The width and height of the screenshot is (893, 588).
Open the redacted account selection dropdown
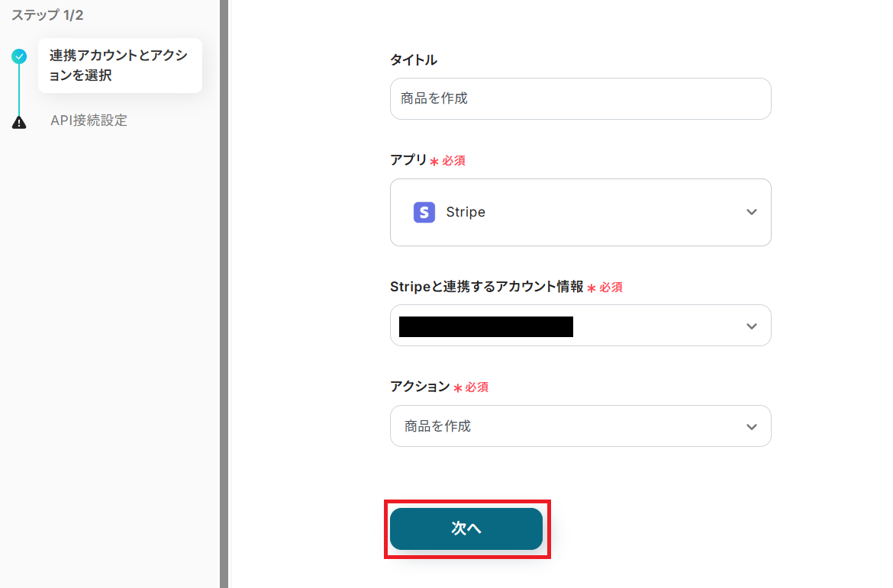(580, 326)
